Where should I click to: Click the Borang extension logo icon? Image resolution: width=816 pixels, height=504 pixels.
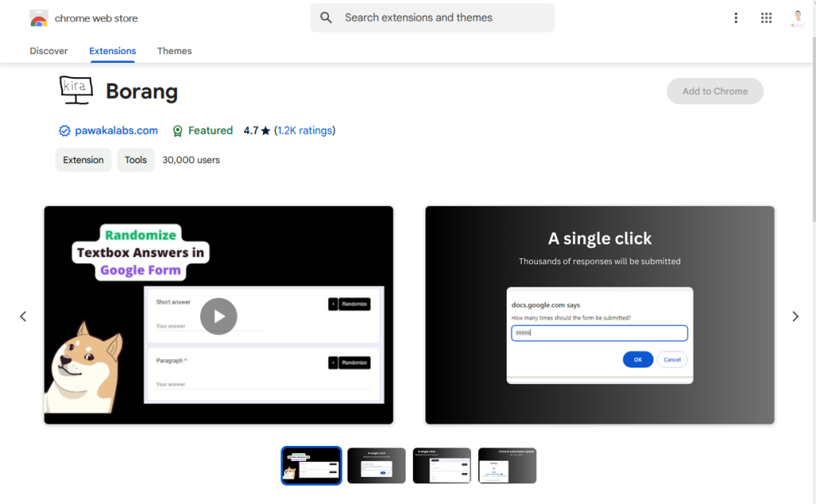(x=76, y=90)
